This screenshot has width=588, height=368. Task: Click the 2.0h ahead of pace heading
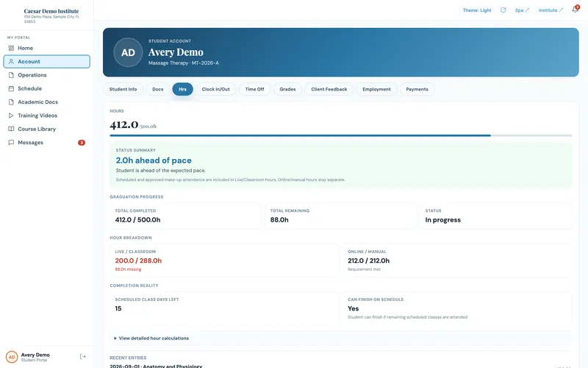click(x=154, y=160)
